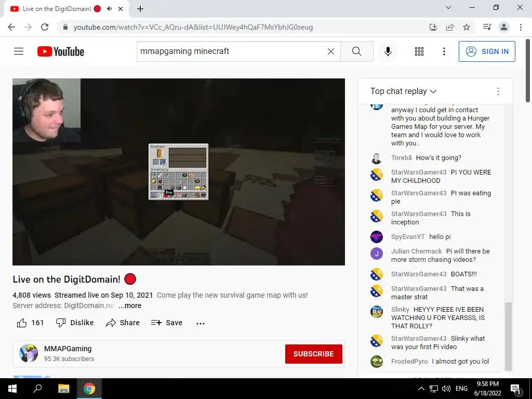Open taskbar clock and calendar
Screen dimensions: 532x399
487,389
